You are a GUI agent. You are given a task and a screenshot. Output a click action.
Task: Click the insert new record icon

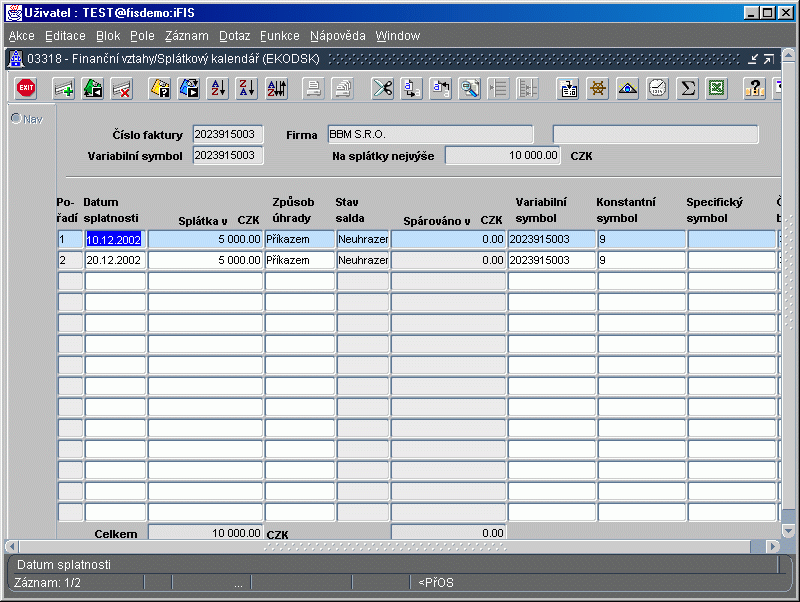point(64,88)
